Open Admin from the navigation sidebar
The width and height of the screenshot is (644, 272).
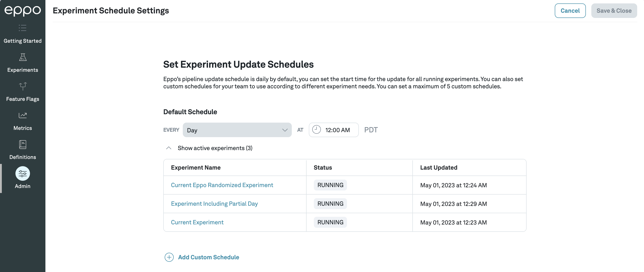[22, 186]
